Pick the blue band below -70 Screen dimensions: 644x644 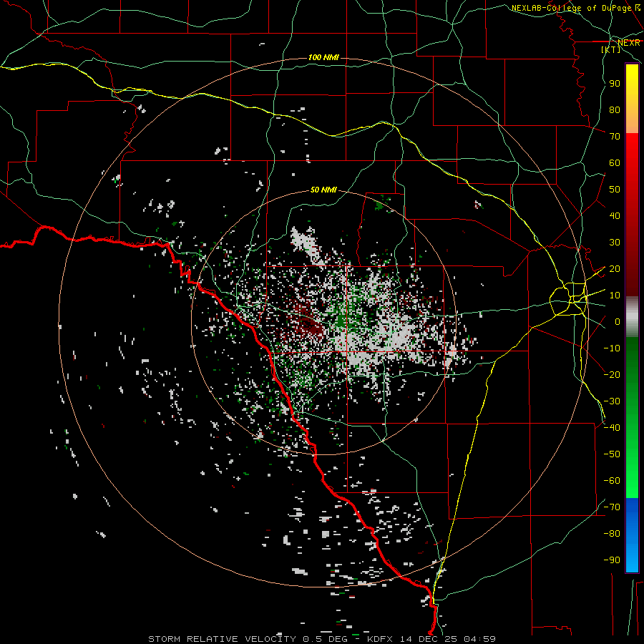632,535
